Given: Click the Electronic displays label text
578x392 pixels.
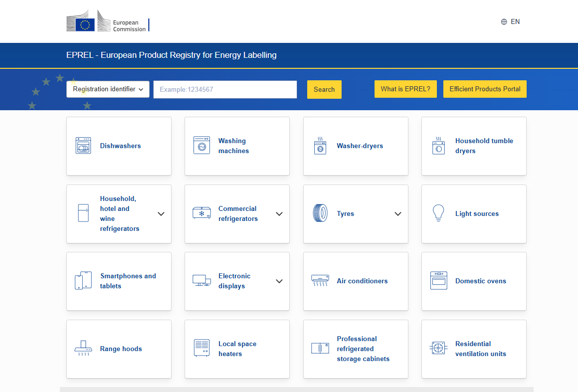Looking at the screenshot, I should click(234, 281).
